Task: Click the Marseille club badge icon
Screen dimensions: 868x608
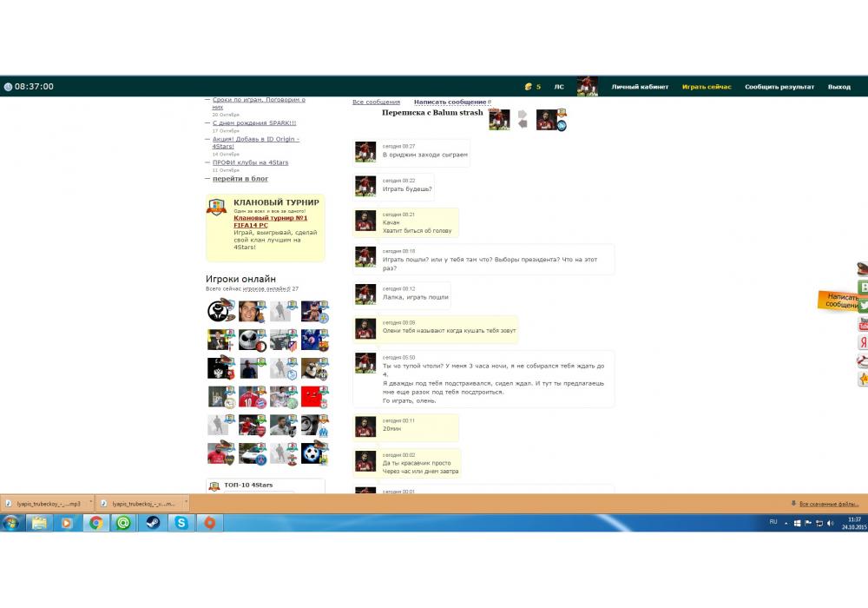Action: coord(324,432)
